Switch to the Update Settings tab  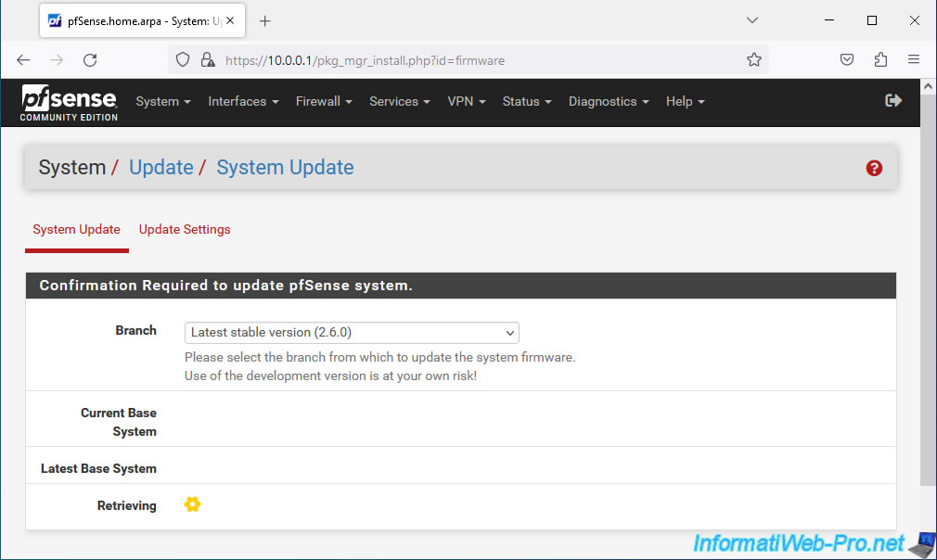tap(185, 230)
